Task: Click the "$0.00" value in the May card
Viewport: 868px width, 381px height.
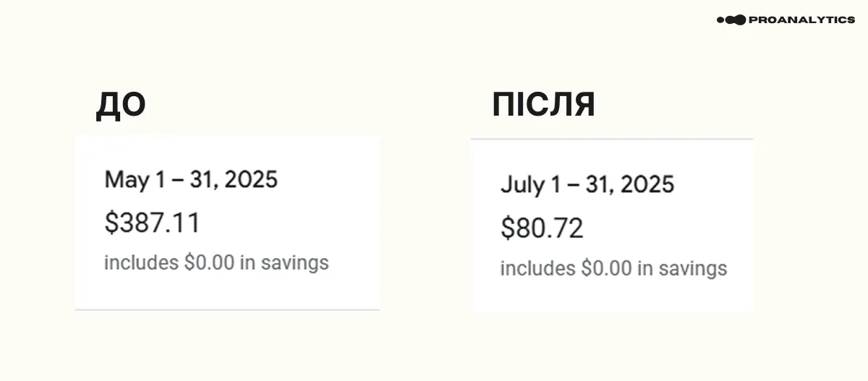Action: (210, 262)
